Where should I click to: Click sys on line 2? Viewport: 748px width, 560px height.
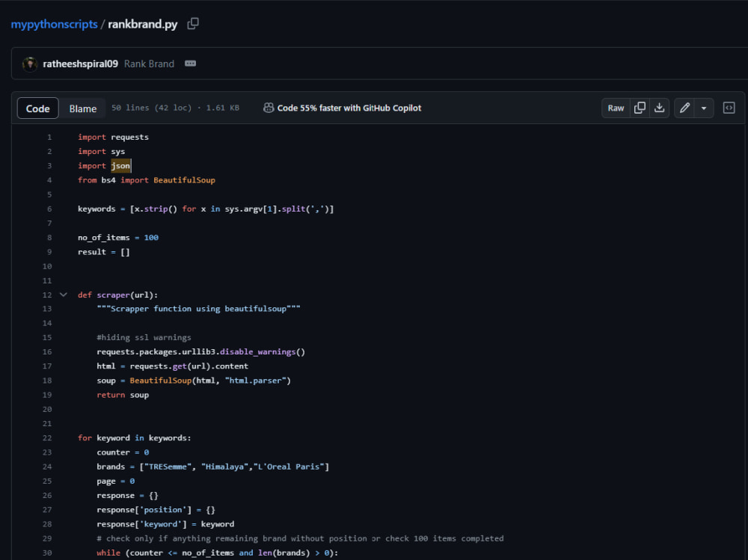point(118,152)
